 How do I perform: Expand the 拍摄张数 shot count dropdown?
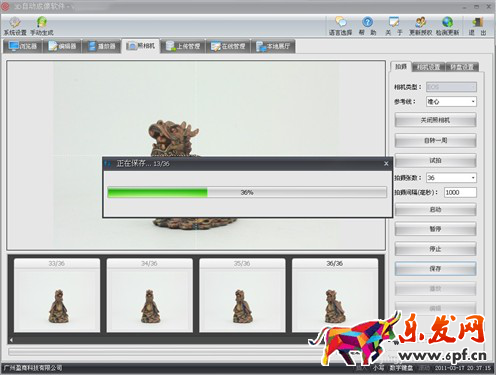tap(451, 178)
